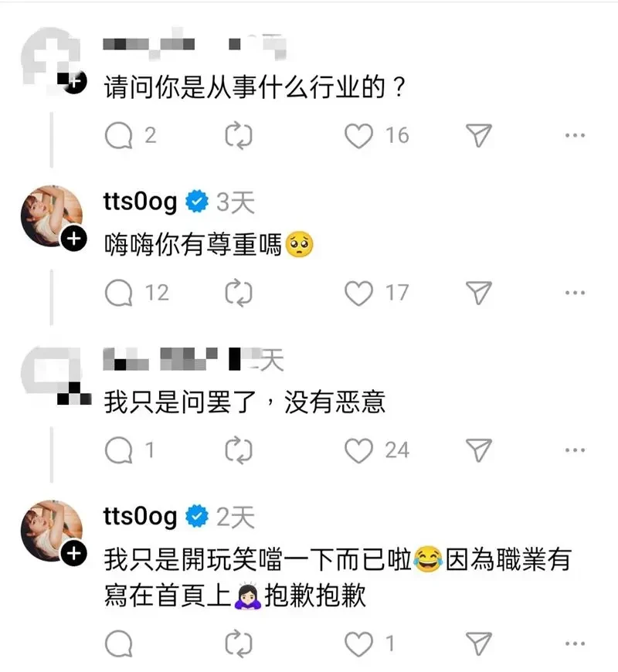Like the comment showing 24 likes
This screenshot has height=672, width=618.
click(358, 450)
